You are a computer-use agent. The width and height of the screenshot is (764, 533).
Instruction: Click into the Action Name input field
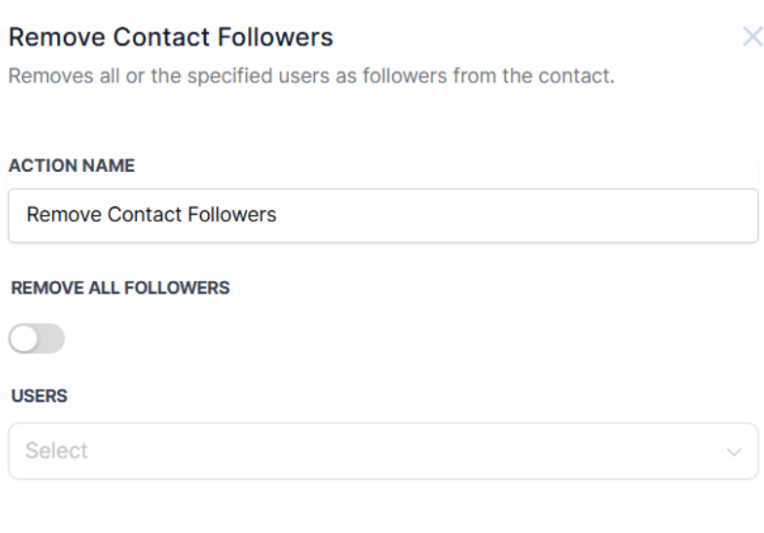[383, 215]
